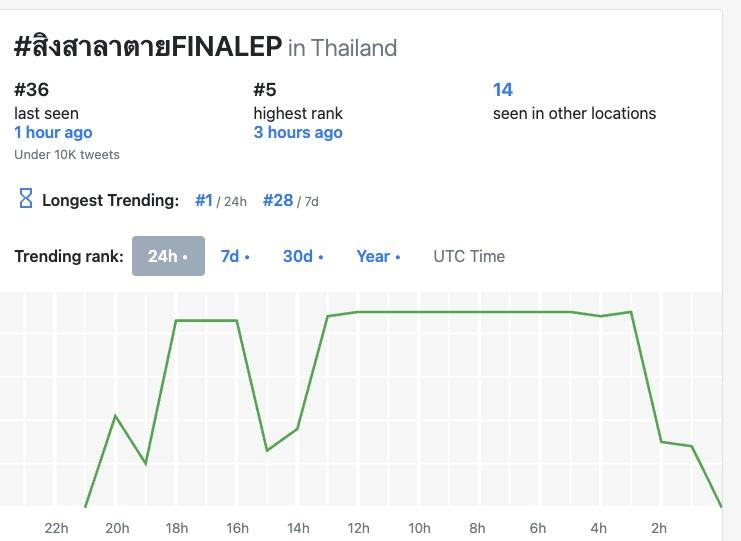Select the 24h trending rank tab
This screenshot has height=541, width=741.
point(168,256)
